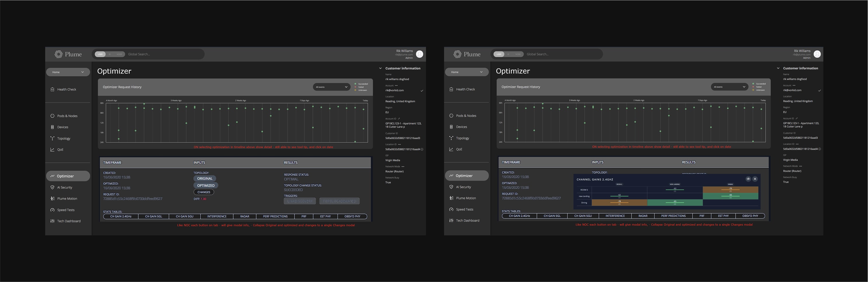This screenshot has width=868, height=282.
Task: Click orange -79 dB cell in Dining column
Action: [730, 190]
